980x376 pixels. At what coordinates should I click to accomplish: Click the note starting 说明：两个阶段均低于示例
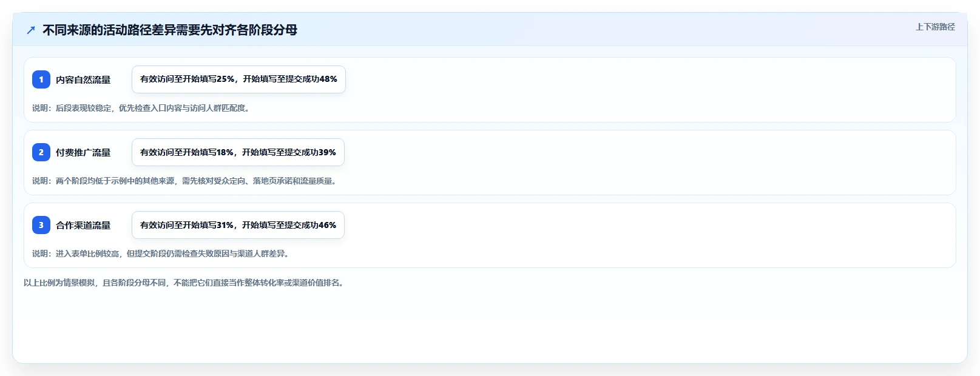click(186, 181)
